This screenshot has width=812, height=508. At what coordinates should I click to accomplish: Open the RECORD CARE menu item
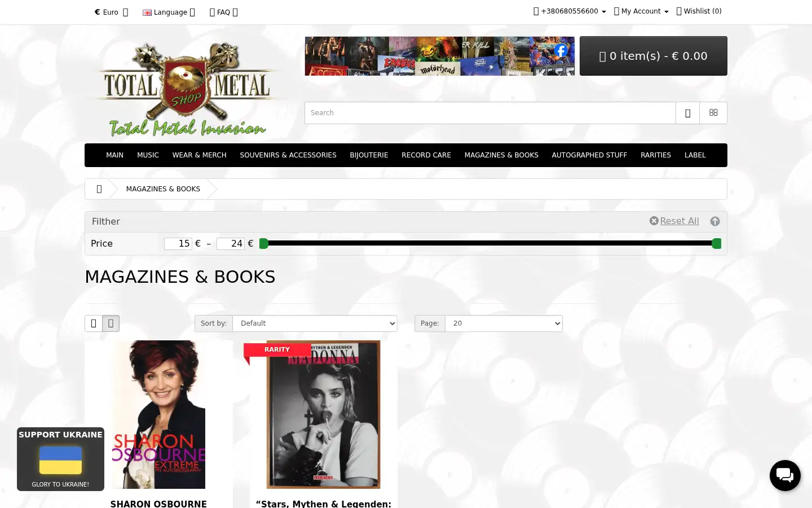point(426,155)
